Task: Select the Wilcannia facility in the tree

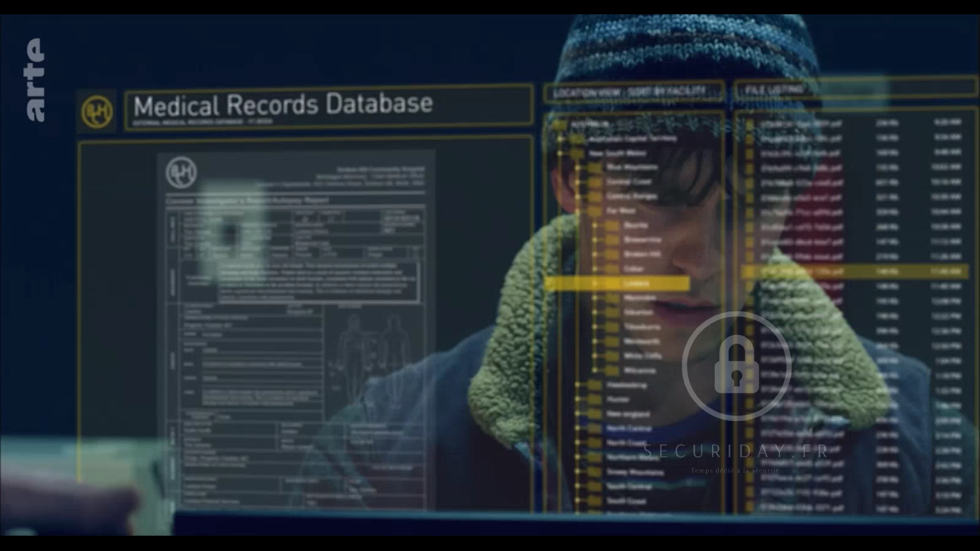Action: pyautogui.click(x=639, y=370)
